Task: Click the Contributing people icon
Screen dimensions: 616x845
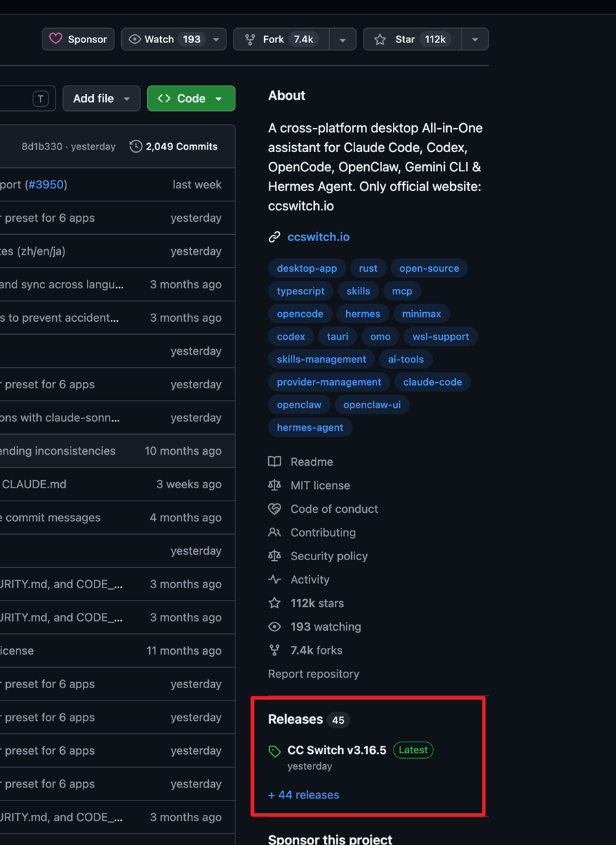Action: click(274, 532)
